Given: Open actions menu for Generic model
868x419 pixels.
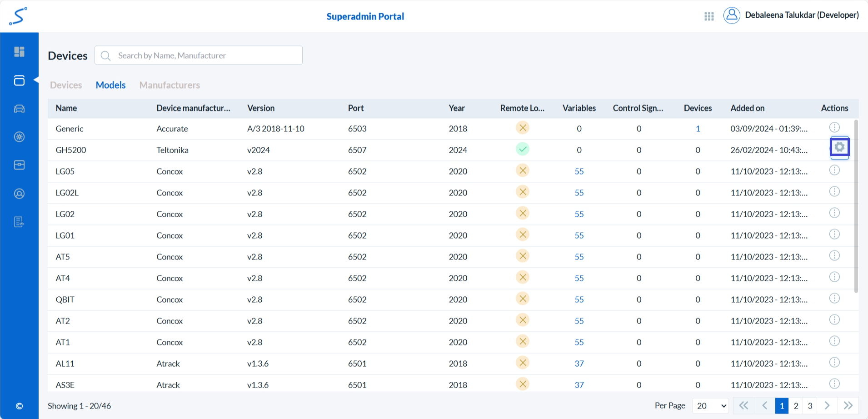Looking at the screenshot, I should tap(834, 128).
